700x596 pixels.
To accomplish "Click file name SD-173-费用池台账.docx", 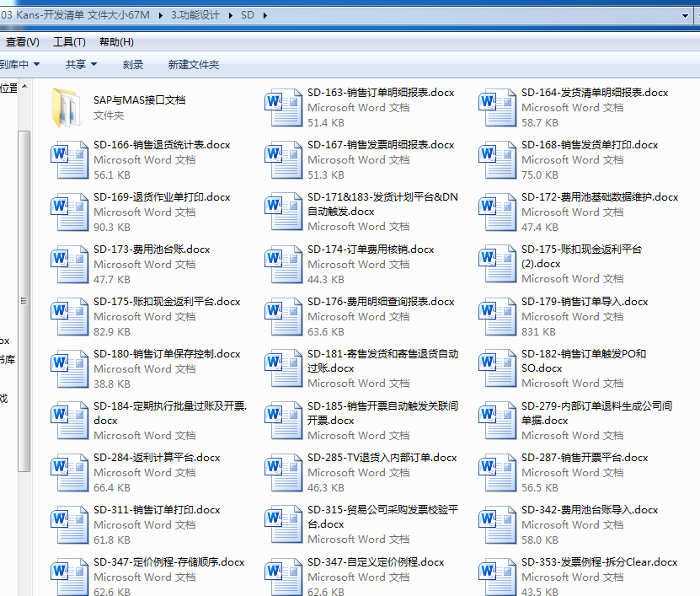I will pos(152,250).
